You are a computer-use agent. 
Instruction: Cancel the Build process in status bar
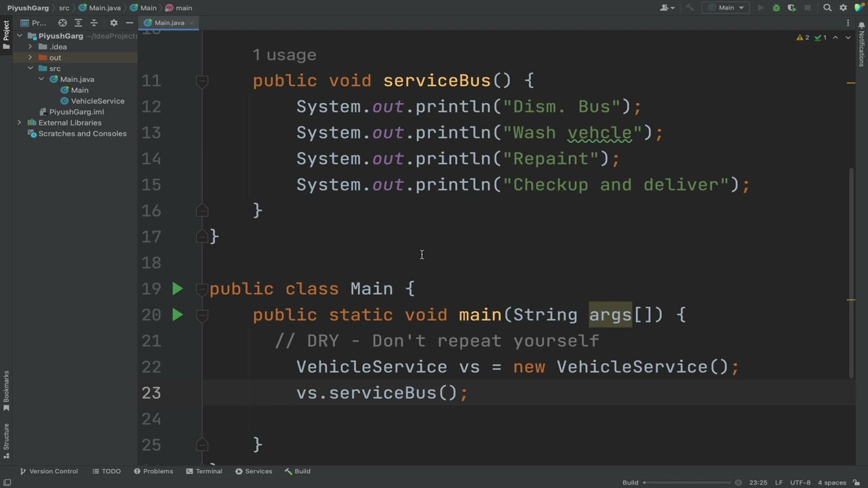point(738,483)
